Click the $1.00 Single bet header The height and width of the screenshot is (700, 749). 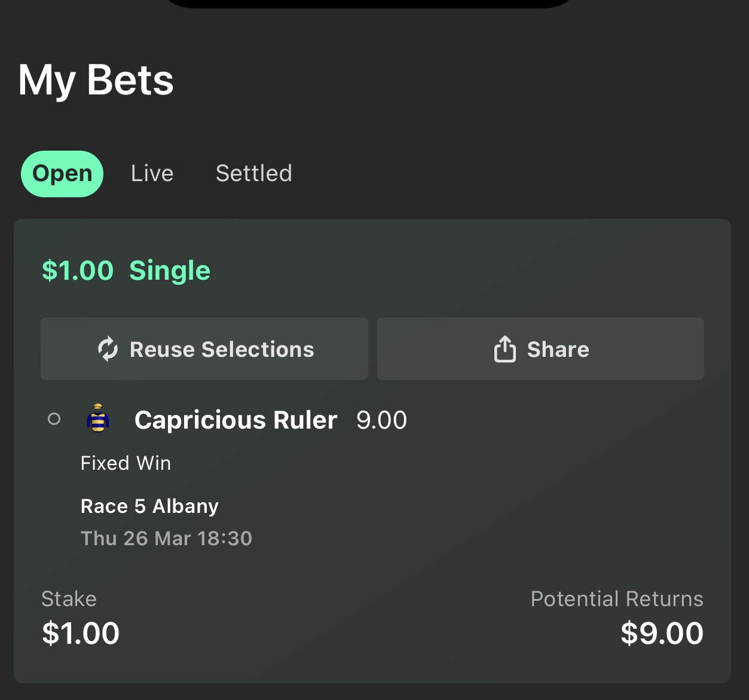126,271
